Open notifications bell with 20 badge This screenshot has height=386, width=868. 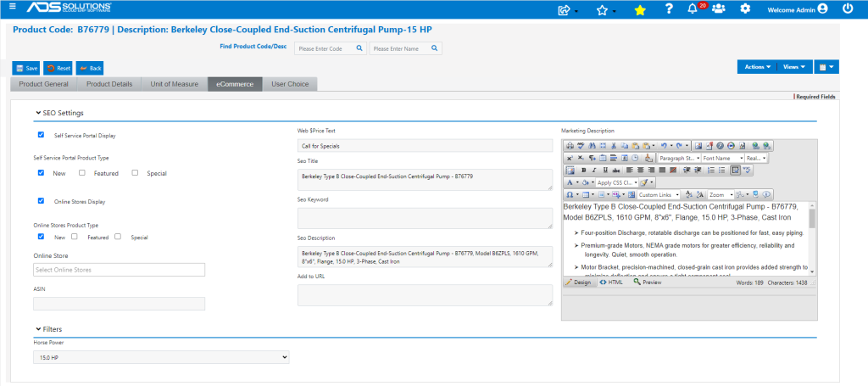click(693, 8)
